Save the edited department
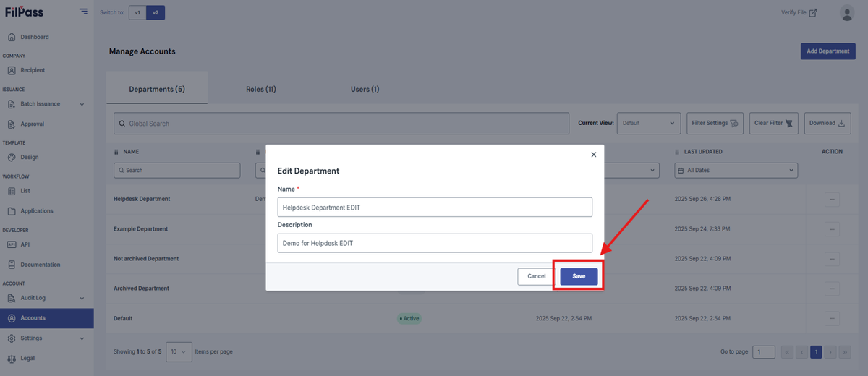This screenshot has width=868, height=376. coord(579,276)
